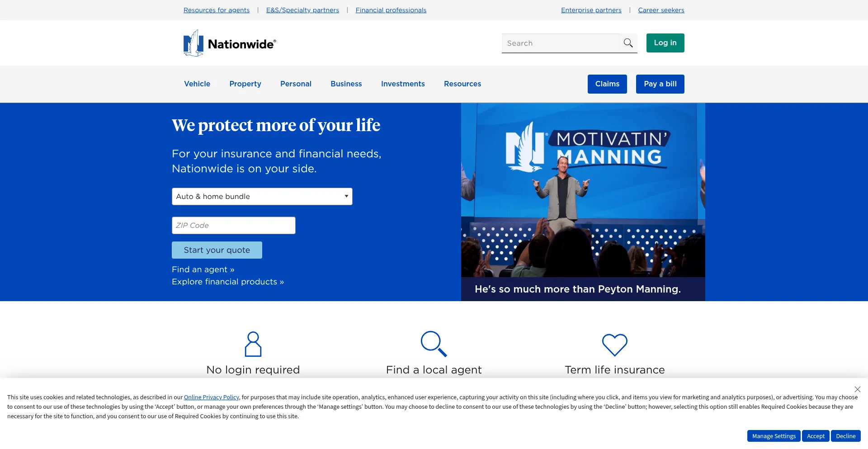Screen dimensions: 868x449
Task: Visit the Career seekers link
Action: 661,10
